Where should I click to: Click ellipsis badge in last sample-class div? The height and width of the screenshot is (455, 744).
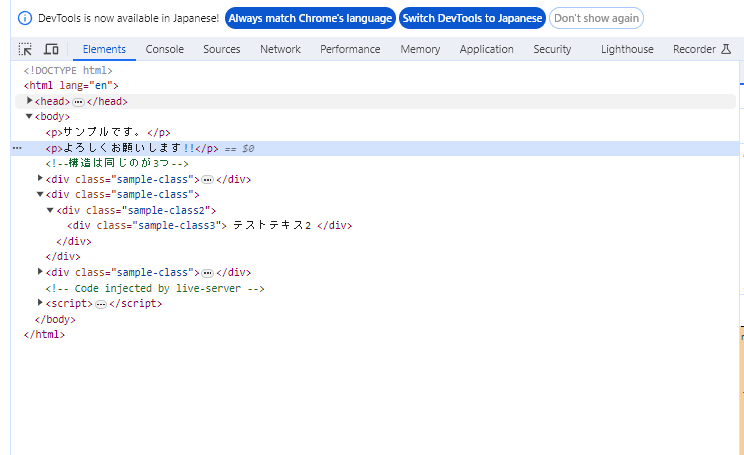click(207, 273)
